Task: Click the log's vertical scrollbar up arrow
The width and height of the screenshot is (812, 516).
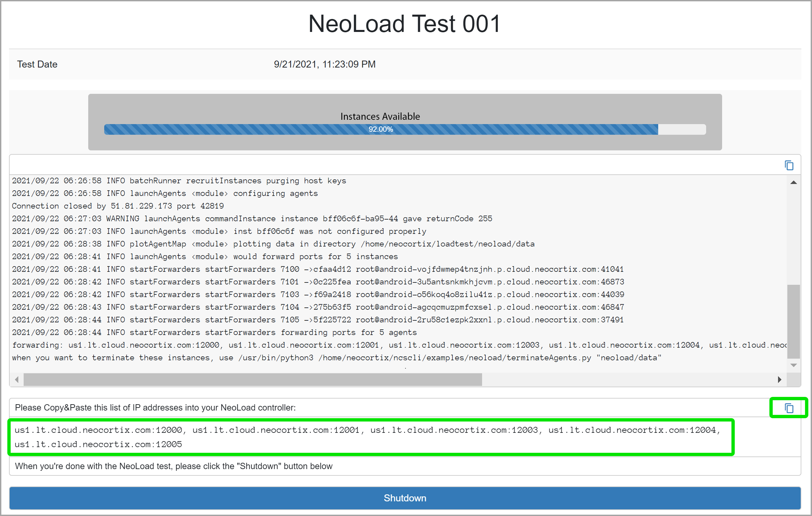Action: [x=793, y=182]
